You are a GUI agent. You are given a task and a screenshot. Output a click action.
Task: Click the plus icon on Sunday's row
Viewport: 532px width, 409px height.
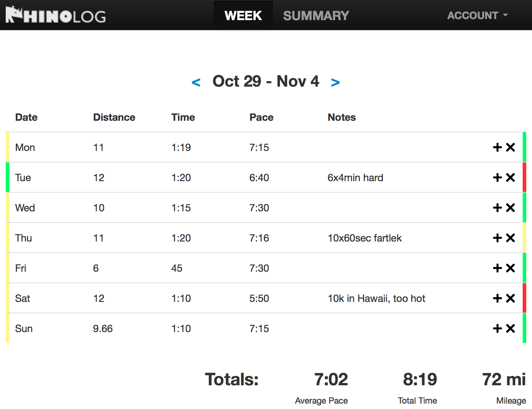tap(497, 328)
